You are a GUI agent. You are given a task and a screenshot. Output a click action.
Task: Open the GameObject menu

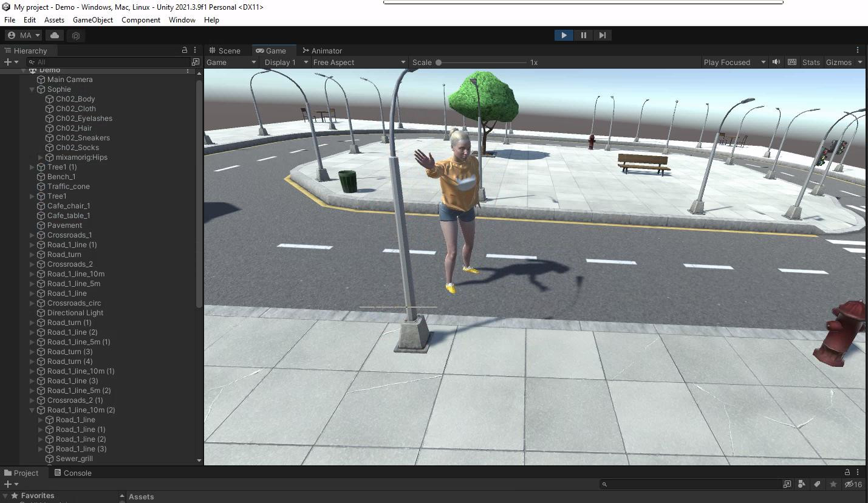[x=92, y=20]
